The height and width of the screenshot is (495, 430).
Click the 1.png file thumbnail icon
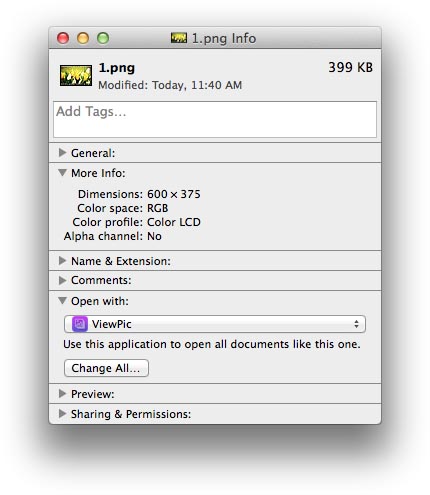coord(76,75)
